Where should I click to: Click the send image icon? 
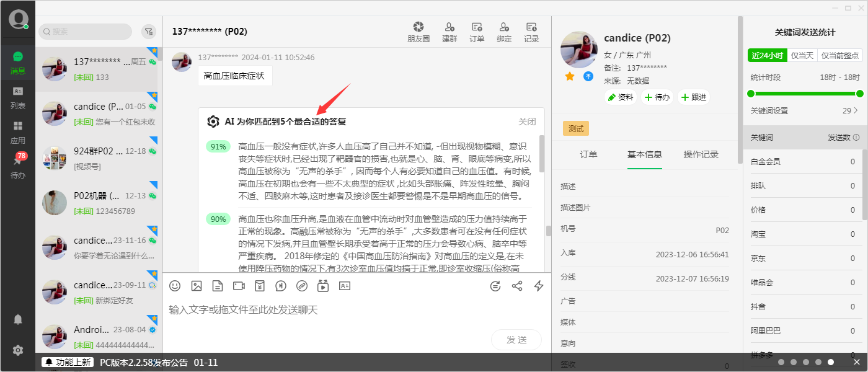197,286
